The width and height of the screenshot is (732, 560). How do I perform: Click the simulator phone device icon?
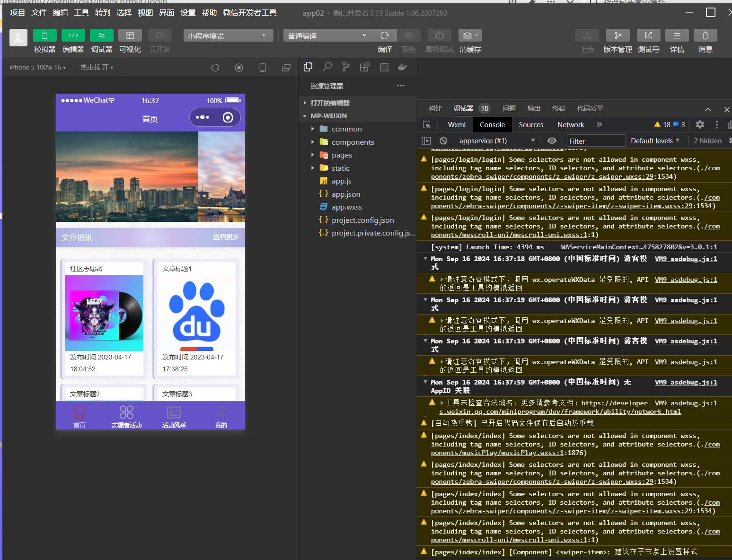click(x=263, y=68)
